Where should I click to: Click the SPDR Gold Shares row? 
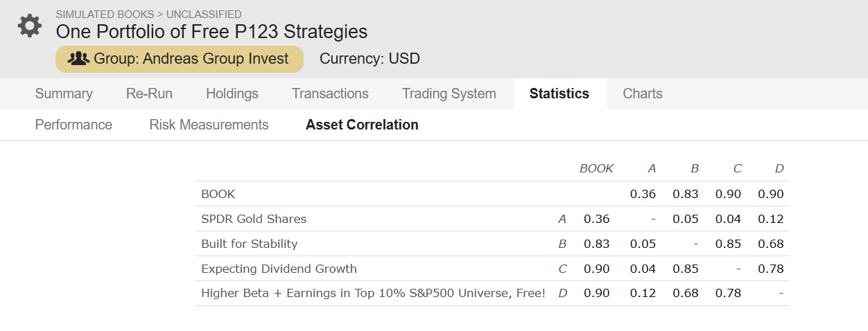click(492, 219)
